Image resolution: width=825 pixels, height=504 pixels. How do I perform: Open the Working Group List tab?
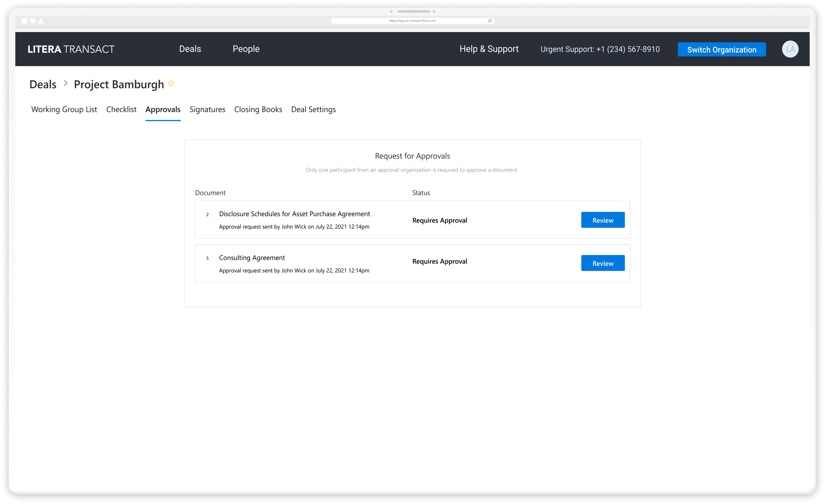(x=64, y=110)
